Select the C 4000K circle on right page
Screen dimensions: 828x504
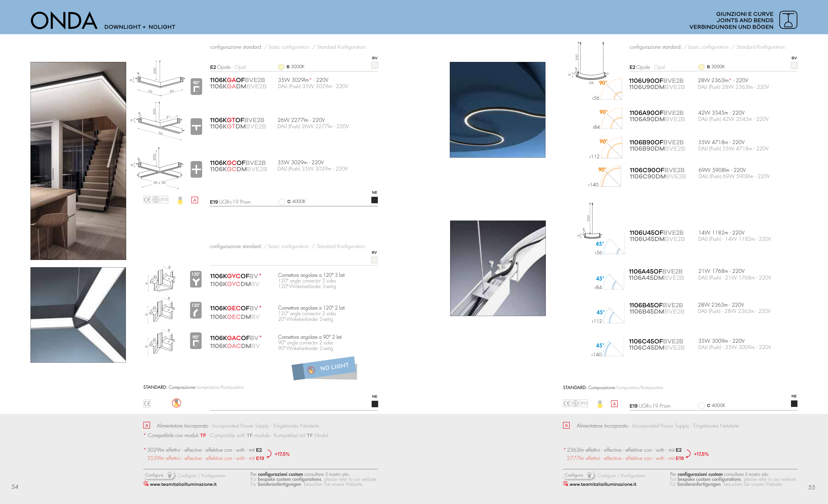(701, 406)
